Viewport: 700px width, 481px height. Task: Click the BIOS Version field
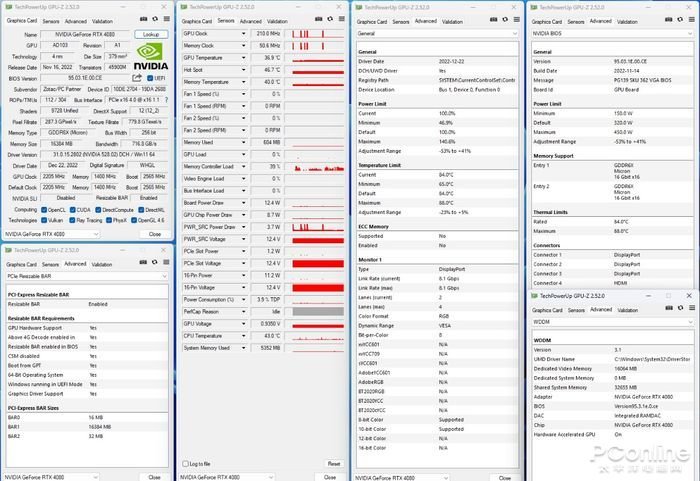tap(85, 78)
